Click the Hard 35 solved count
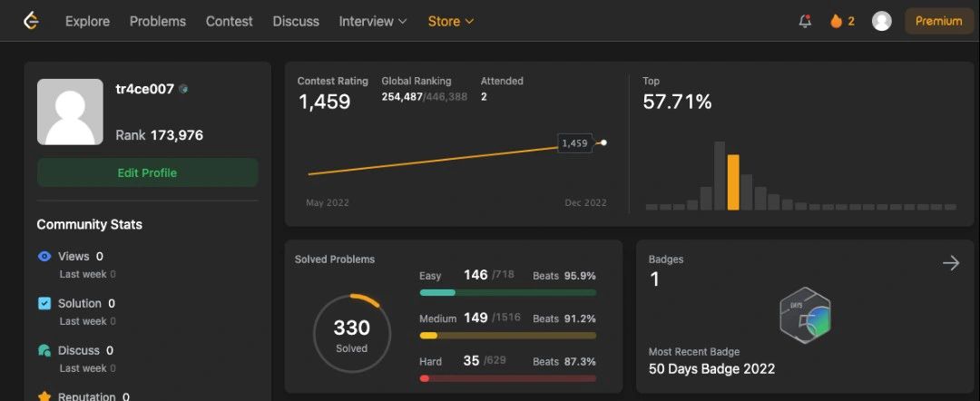 point(471,361)
